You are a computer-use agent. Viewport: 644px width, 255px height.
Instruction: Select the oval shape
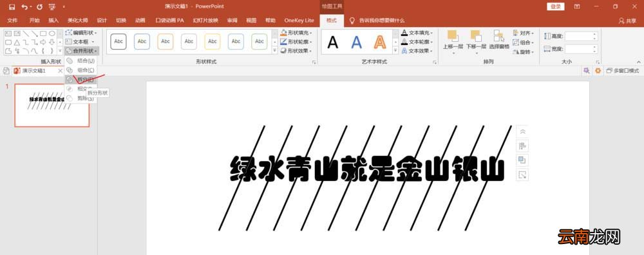point(52,33)
